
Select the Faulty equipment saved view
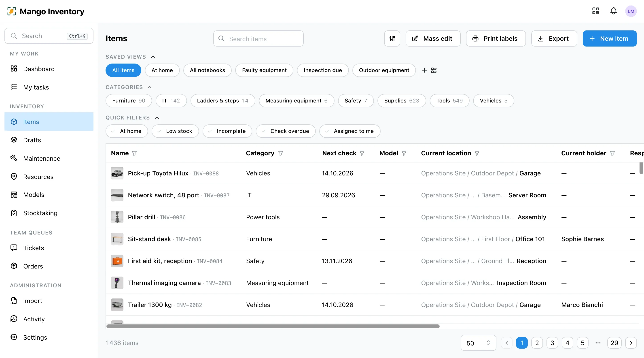click(264, 70)
